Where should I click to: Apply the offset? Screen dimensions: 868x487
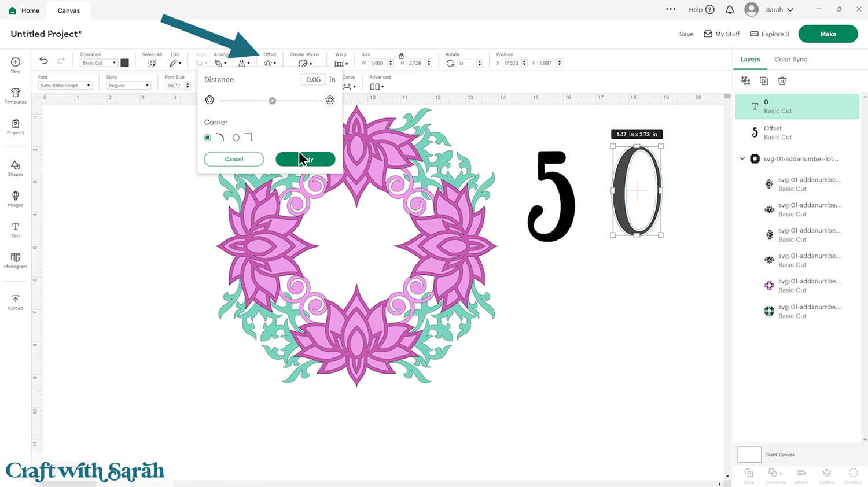306,159
